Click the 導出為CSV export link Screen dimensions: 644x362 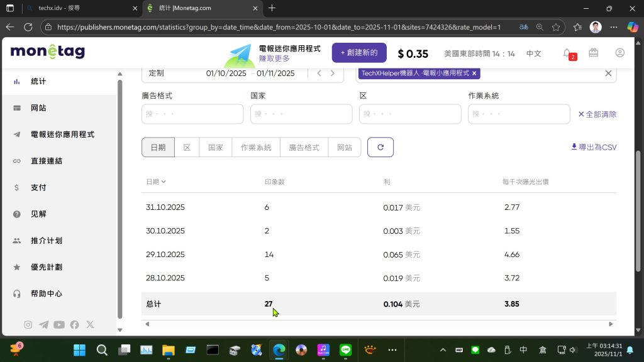(594, 147)
